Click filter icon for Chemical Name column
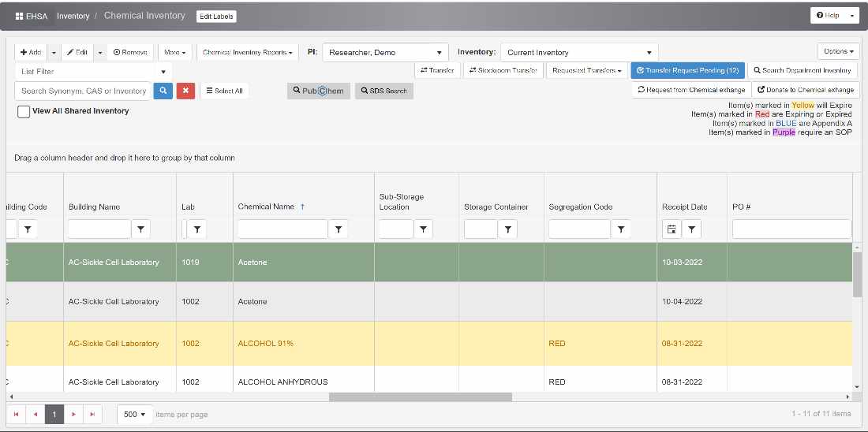This screenshot has width=868, height=432. (x=338, y=229)
